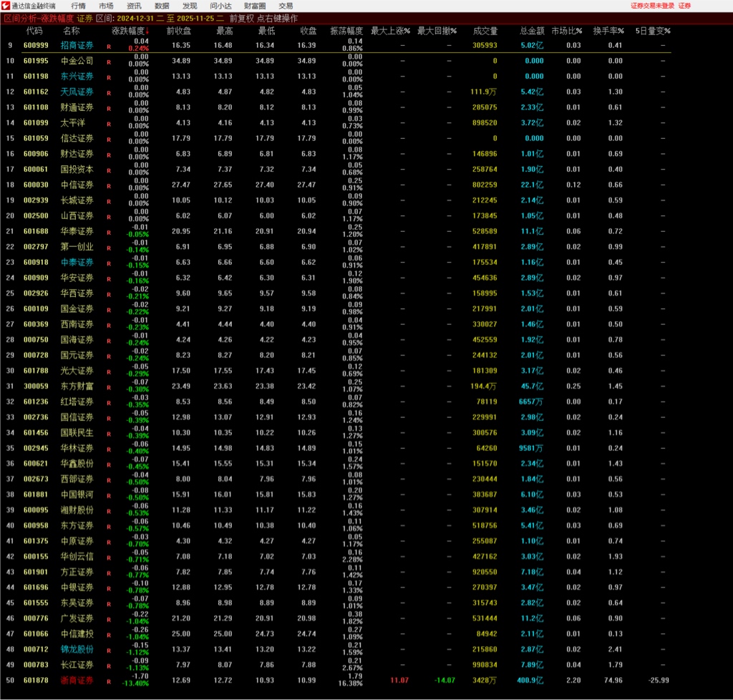The height and width of the screenshot is (700, 733).
Task: Click the R margin marker for 华泰证券
Action: pos(109,232)
